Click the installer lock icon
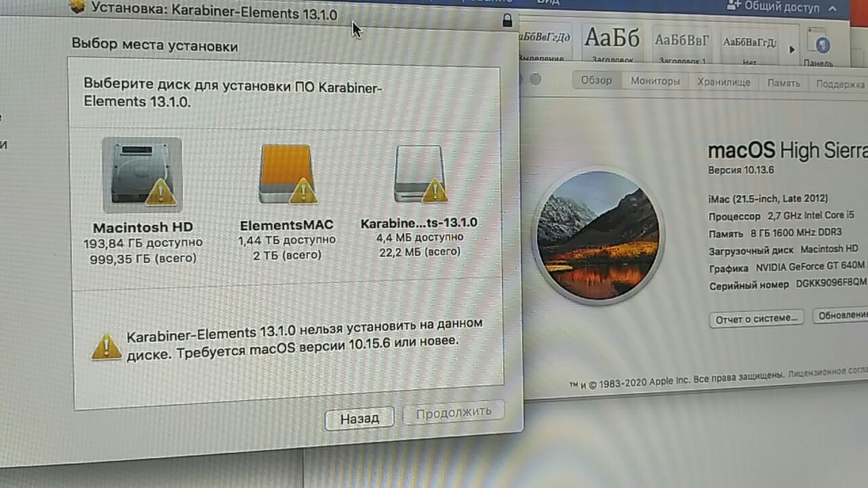Image resolution: width=868 pixels, height=488 pixels. tap(507, 20)
